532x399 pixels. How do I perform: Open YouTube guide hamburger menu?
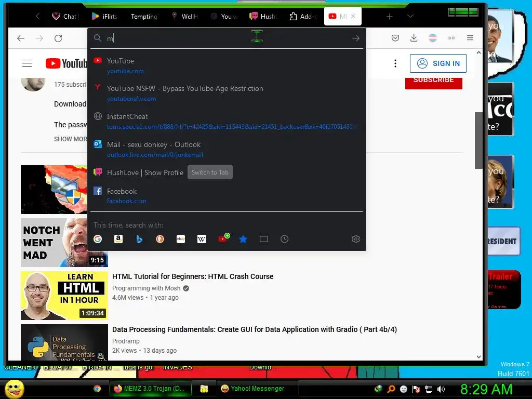tap(27, 63)
